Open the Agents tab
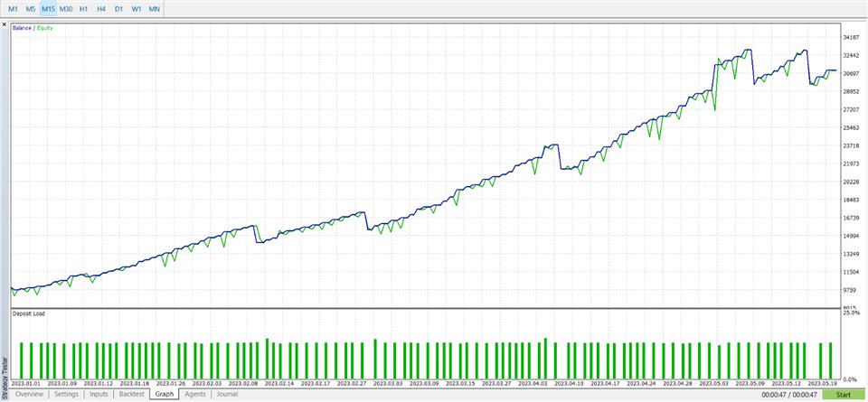Image resolution: width=868 pixels, height=402 pixels. point(195,394)
